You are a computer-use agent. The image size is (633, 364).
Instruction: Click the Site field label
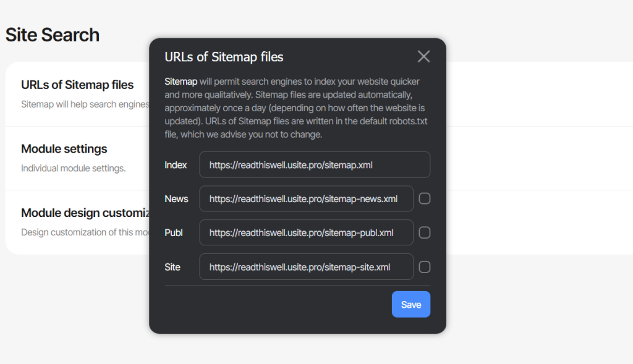coord(172,267)
